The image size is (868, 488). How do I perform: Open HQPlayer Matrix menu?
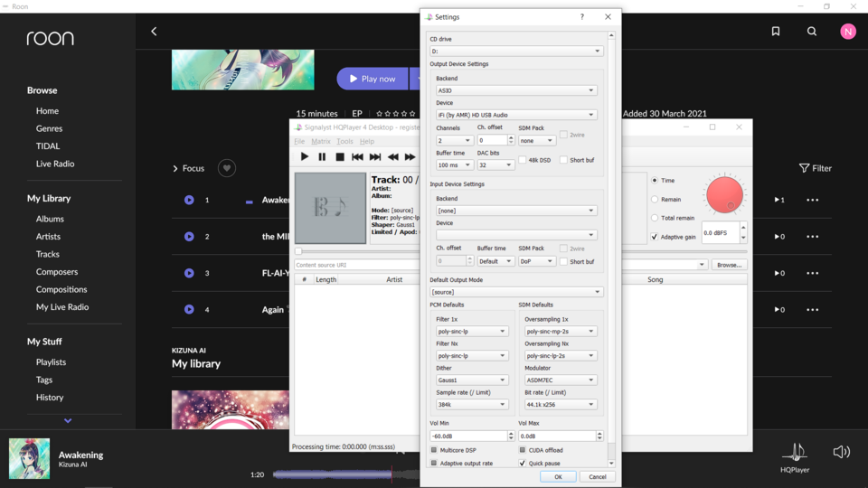(320, 142)
